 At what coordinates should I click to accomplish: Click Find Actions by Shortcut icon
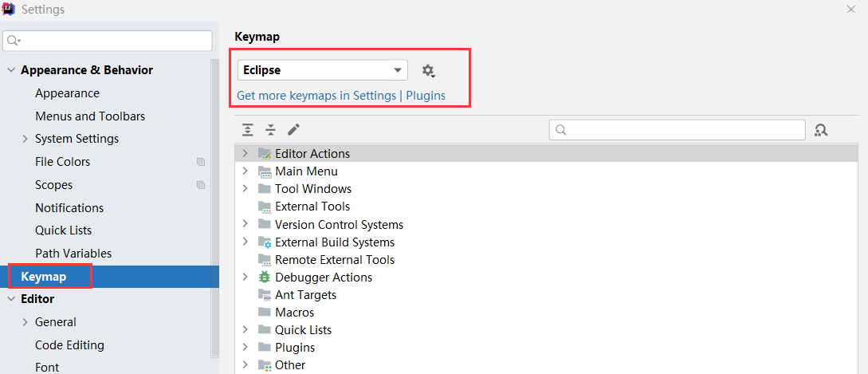821,130
